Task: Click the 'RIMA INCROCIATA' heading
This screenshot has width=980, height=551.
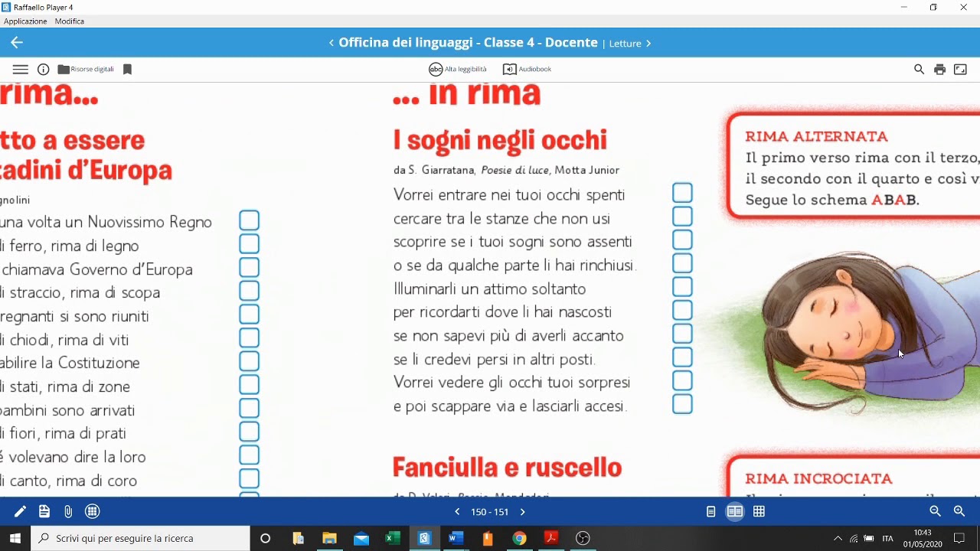Action: click(x=818, y=479)
